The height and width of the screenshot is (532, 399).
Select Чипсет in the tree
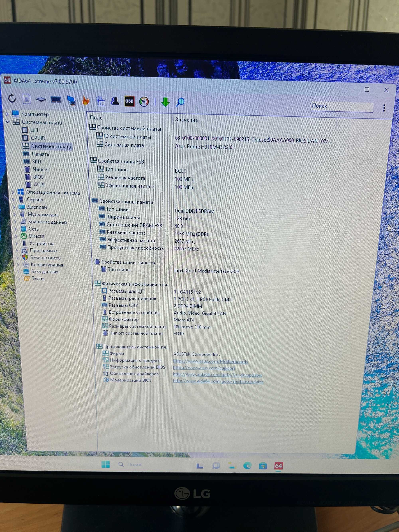pos(41,169)
